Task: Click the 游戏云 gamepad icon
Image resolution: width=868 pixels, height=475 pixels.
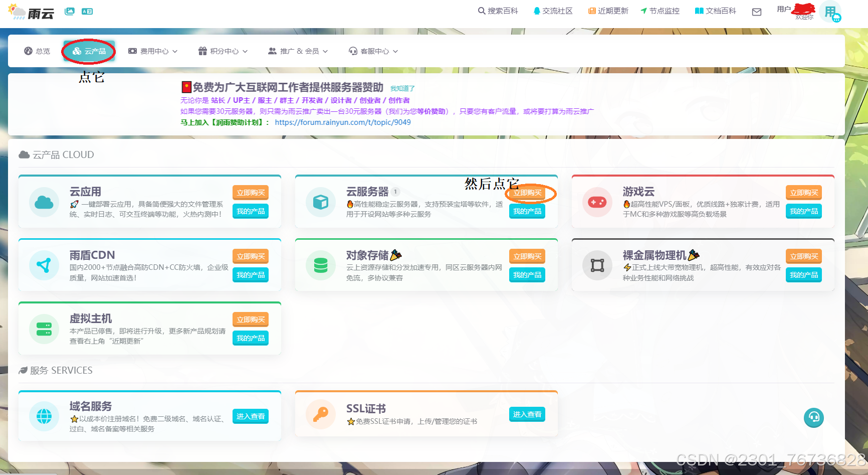Action: click(597, 202)
